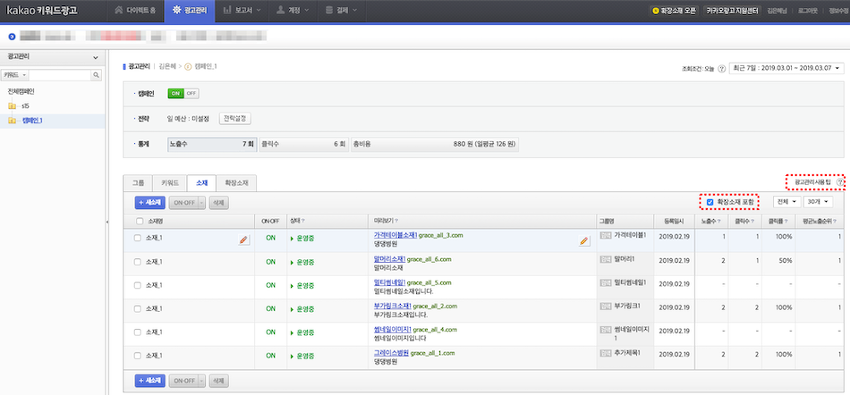Switch to the 그룹 tab
This screenshot has width=850, height=395.
[138, 183]
